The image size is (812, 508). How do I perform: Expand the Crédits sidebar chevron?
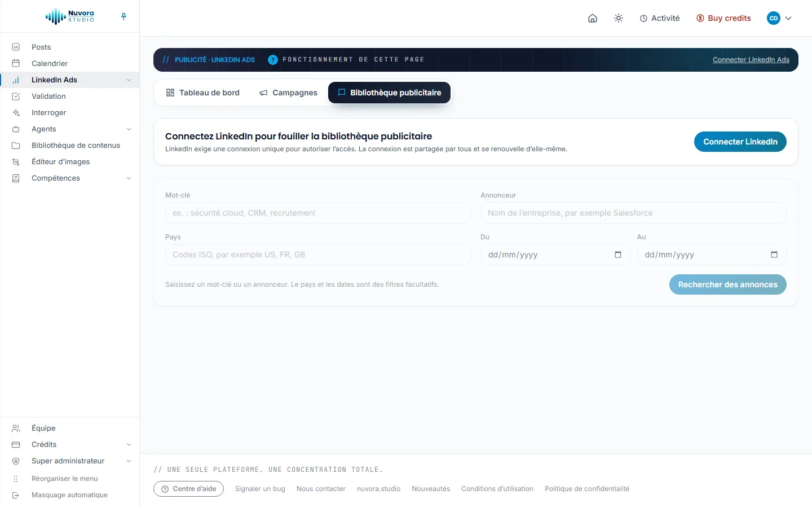[x=129, y=445]
